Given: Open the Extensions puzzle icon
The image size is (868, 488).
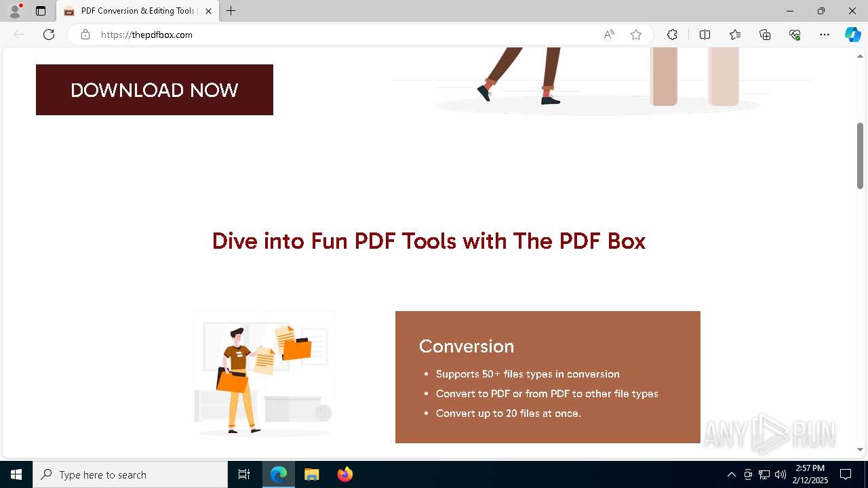Looking at the screenshot, I should tap(672, 35).
